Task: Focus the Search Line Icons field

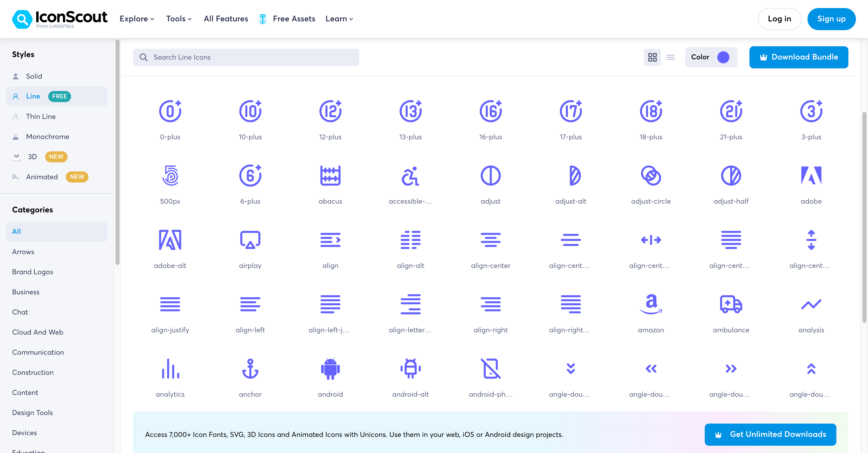Action: tap(246, 57)
